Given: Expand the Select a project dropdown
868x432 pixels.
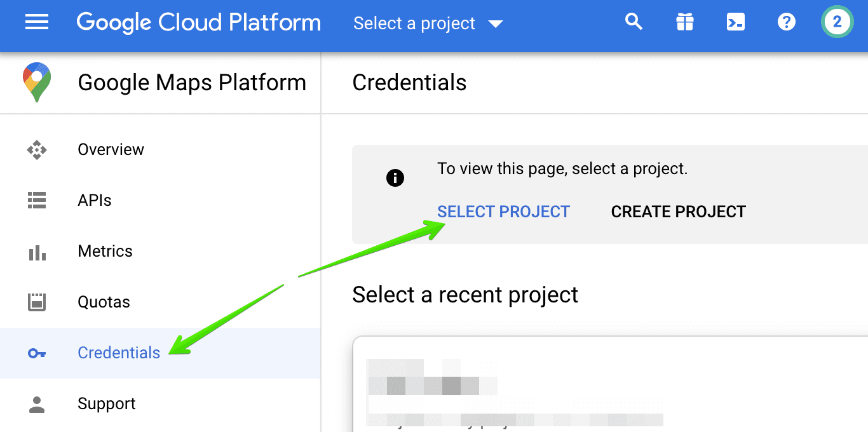Looking at the screenshot, I should point(414,24).
